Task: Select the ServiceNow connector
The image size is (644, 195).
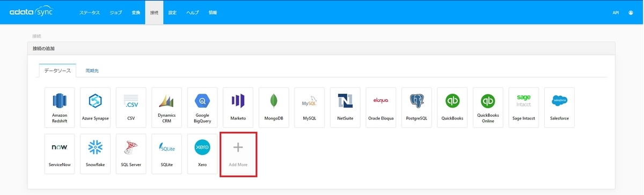Action: tap(60, 154)
